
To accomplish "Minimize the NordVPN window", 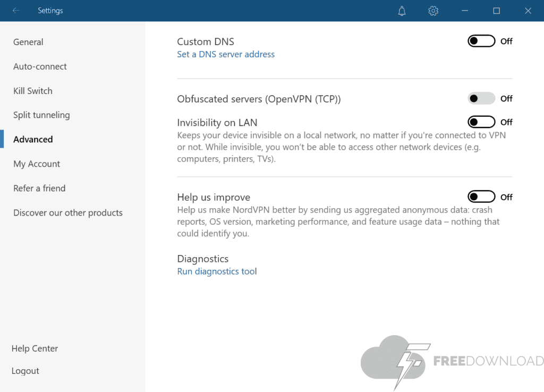I will pyautogui.click(x=465, y=11).
